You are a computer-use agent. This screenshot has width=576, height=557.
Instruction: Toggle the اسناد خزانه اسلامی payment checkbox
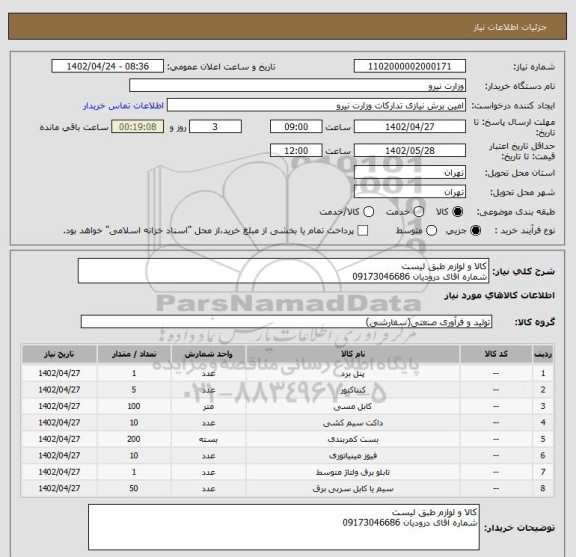click(363, 231)
